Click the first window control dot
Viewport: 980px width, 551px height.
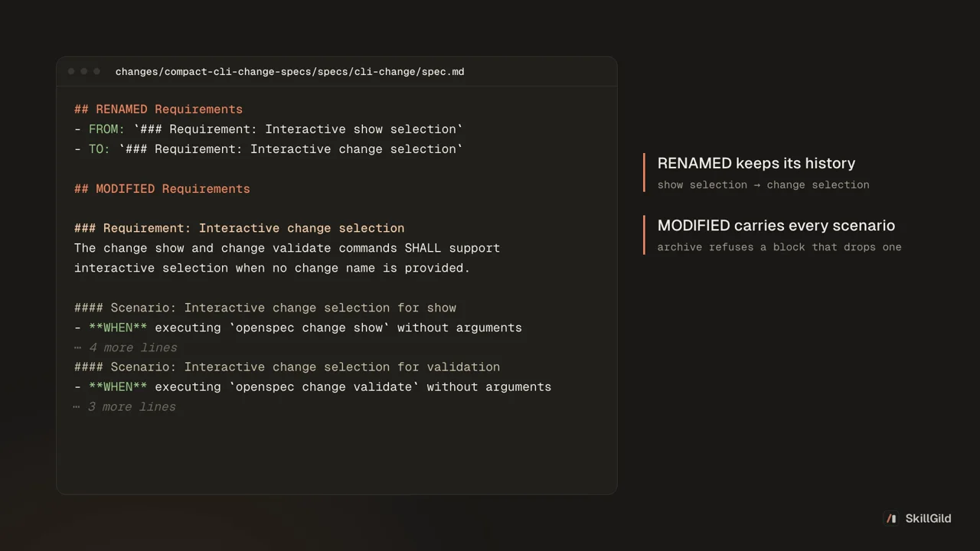click(71, 71)
